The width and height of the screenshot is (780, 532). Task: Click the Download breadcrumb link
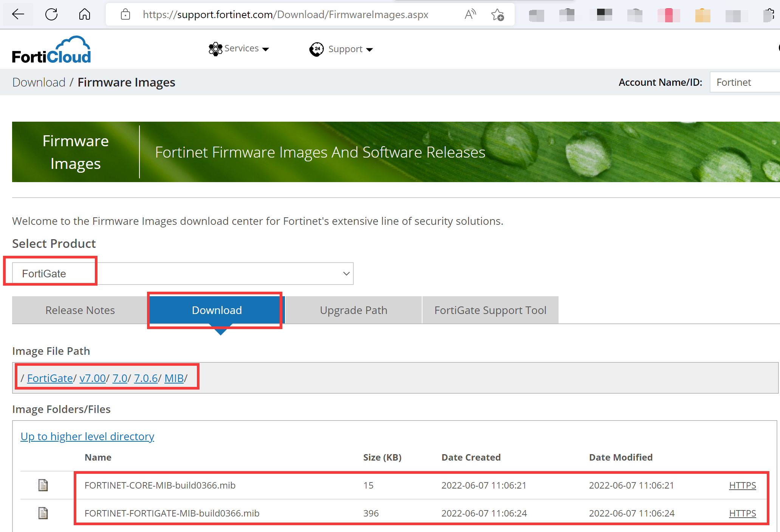coord(39,82)
